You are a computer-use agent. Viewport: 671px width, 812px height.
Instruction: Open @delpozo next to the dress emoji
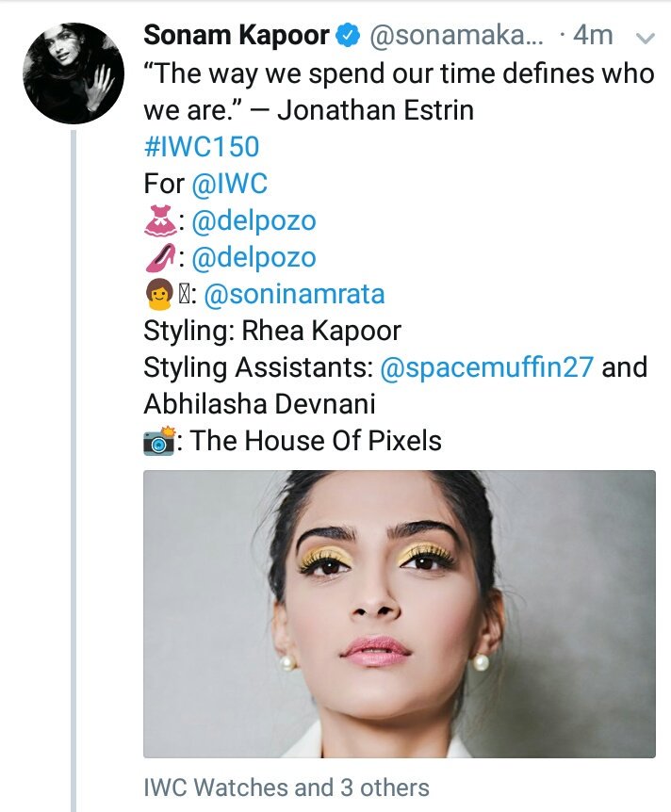click(x=254, y=221)
